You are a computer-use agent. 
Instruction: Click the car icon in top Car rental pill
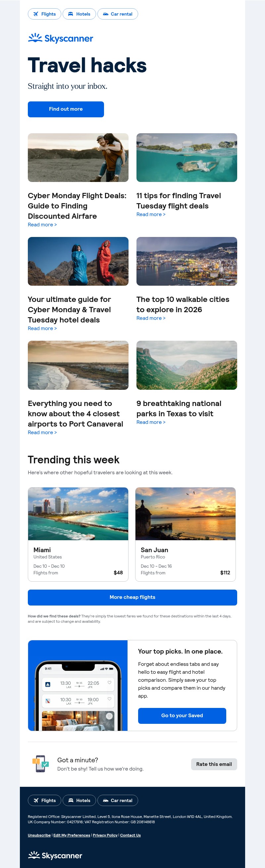coord(105,14)
